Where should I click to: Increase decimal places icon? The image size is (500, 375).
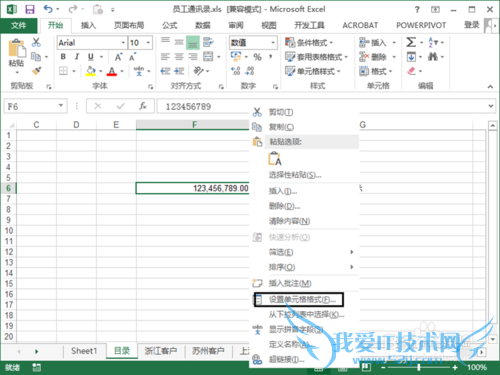click(235, 71)
